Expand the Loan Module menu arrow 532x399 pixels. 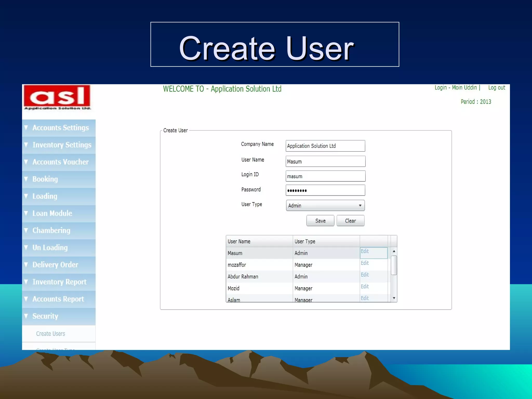tap(26, 214)
